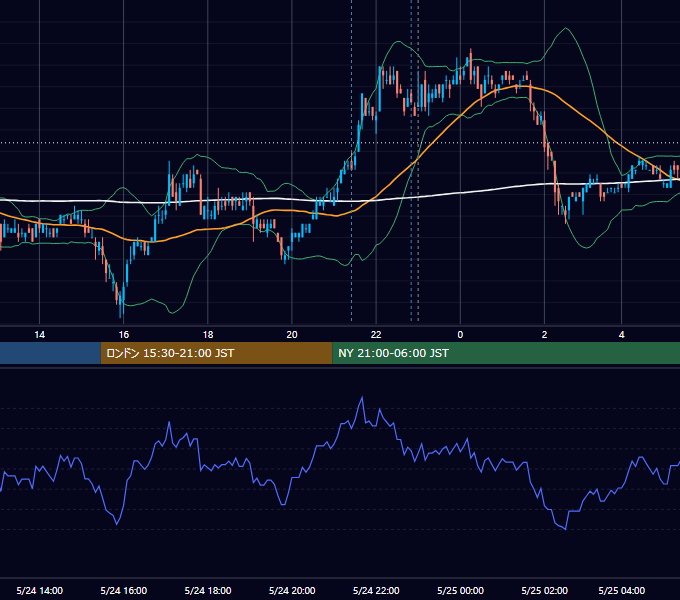Click the 5/25 04:00 time label
Screen dimensions: 680x600
(x=621, y=590)
